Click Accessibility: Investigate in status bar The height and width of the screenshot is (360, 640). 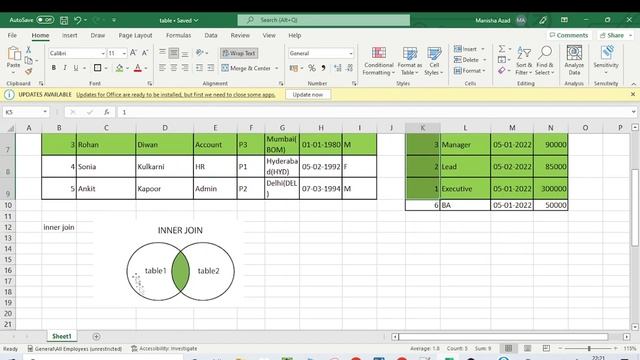coord(164,349)
